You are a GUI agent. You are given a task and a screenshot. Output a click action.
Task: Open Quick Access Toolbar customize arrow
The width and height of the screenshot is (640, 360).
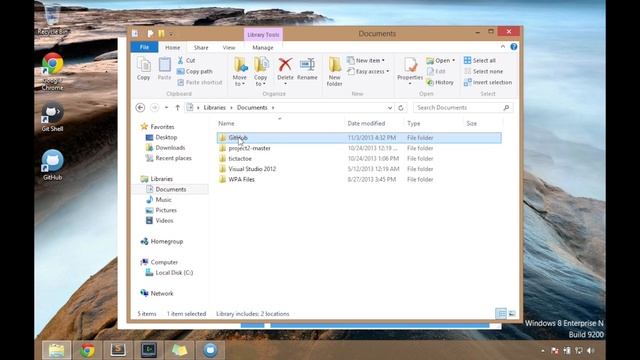[171, 34]
